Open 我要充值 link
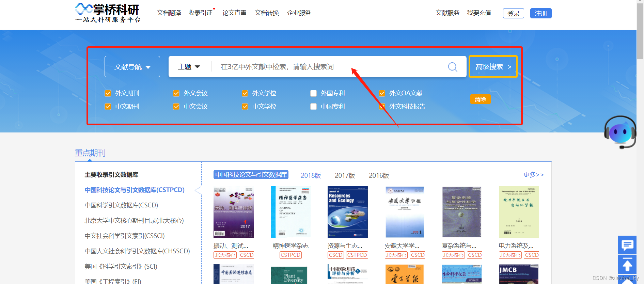This screenshot has width=644, height=284. (479, 13)
